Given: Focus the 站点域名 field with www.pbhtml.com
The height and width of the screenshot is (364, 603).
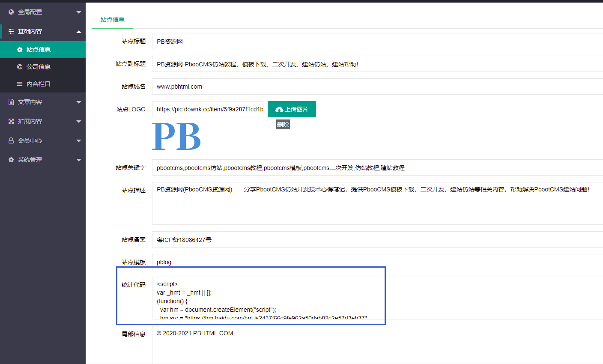Looking at the screenshot, I should [377, 87].
